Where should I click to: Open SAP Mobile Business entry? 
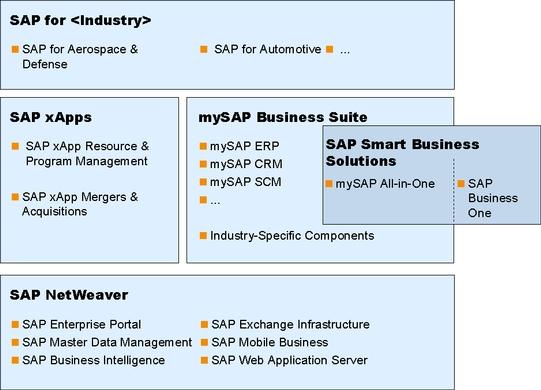click(x=270, y=342)
